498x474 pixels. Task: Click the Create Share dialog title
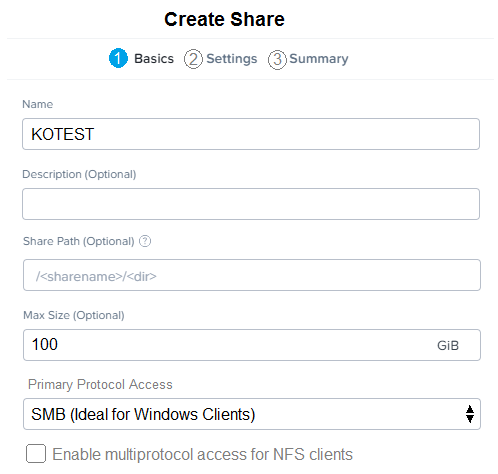click(224, 19)
